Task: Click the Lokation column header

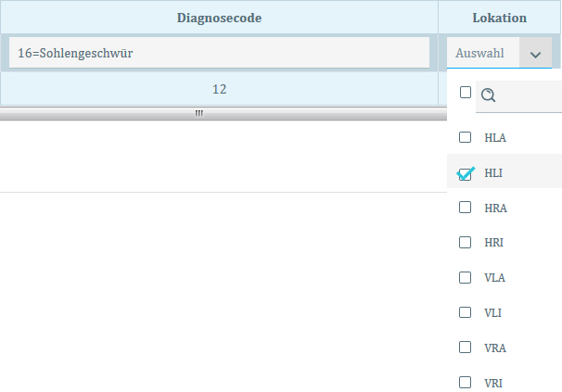Action: (499, 18)
